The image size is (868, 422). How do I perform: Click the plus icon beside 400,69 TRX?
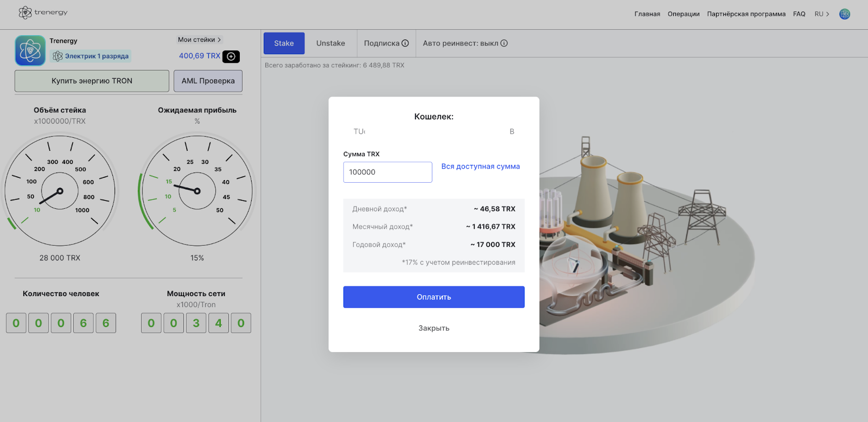pos(231,56)
